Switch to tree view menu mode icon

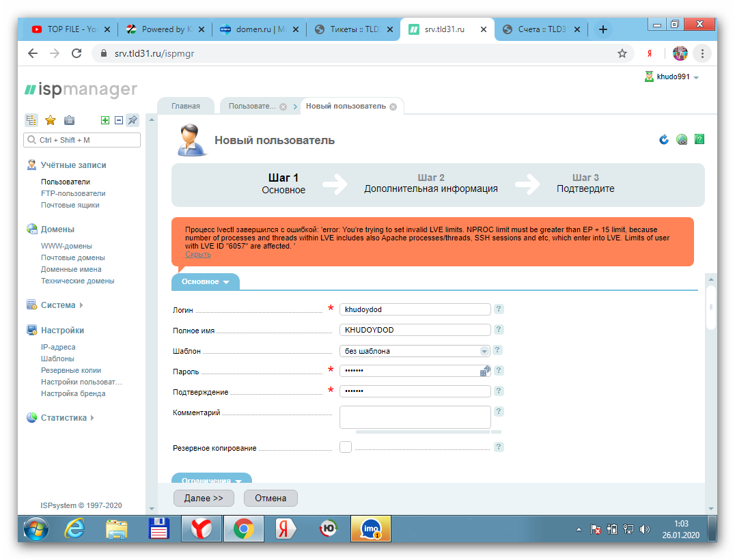click(x=31, y=120)
